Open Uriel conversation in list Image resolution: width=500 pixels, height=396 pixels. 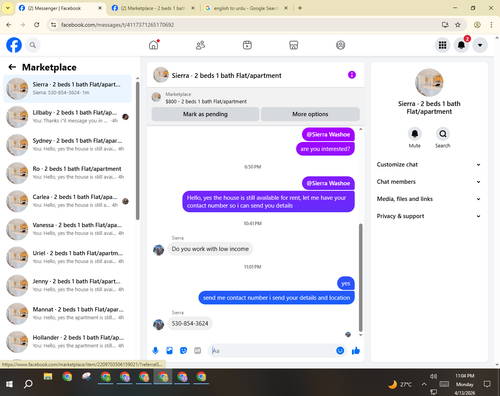(68, 257)
